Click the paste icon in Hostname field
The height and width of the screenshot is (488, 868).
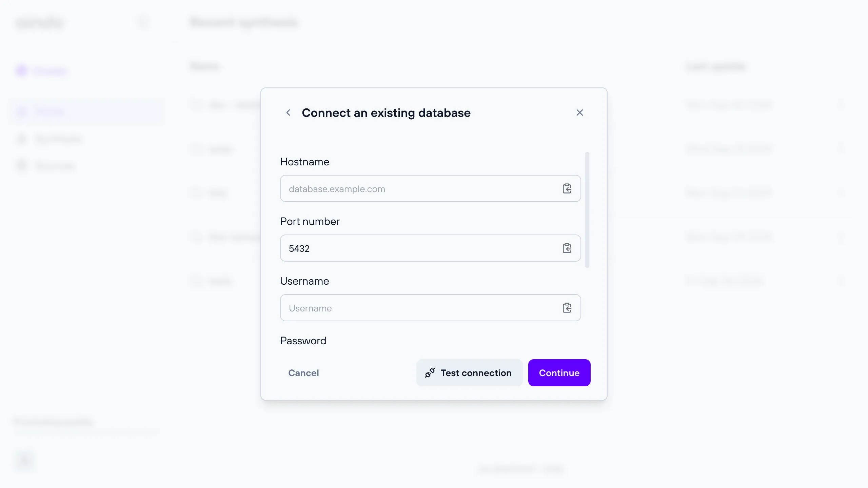567,188
